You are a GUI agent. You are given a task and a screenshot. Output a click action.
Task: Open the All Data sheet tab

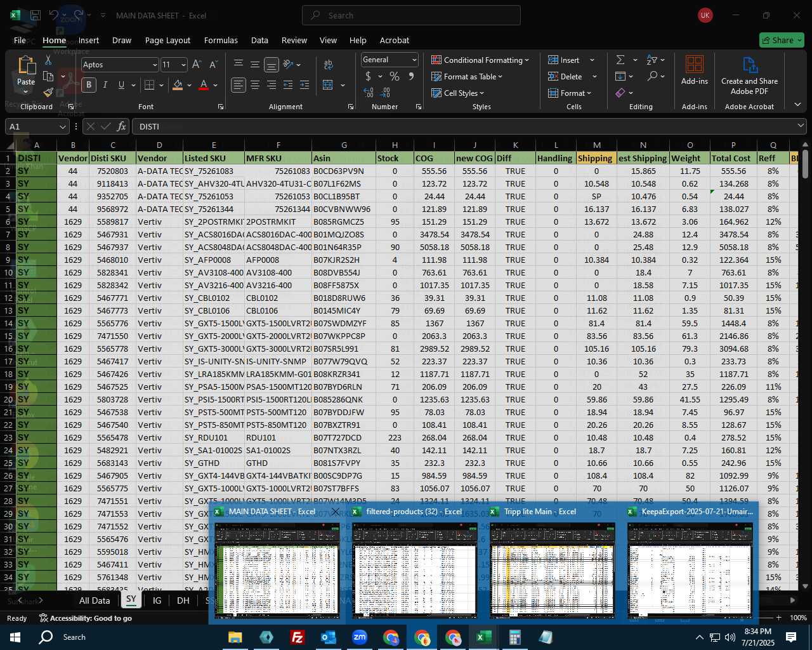(95, 600)
